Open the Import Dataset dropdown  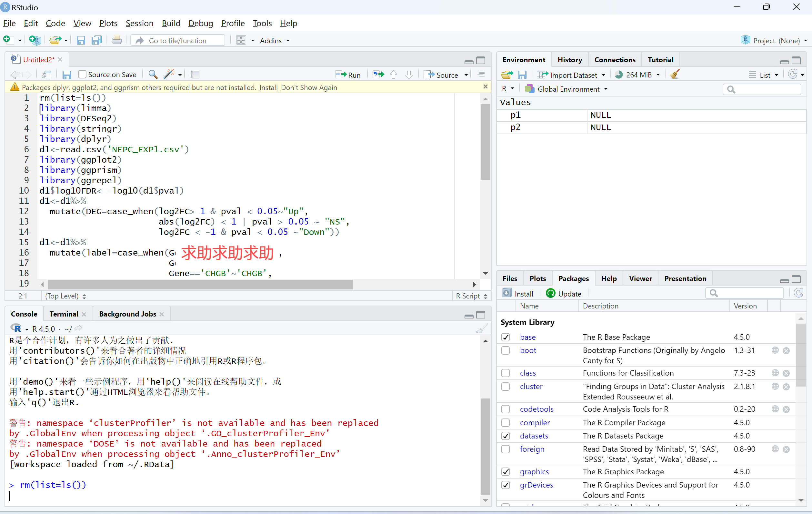[x=573, y=75]
